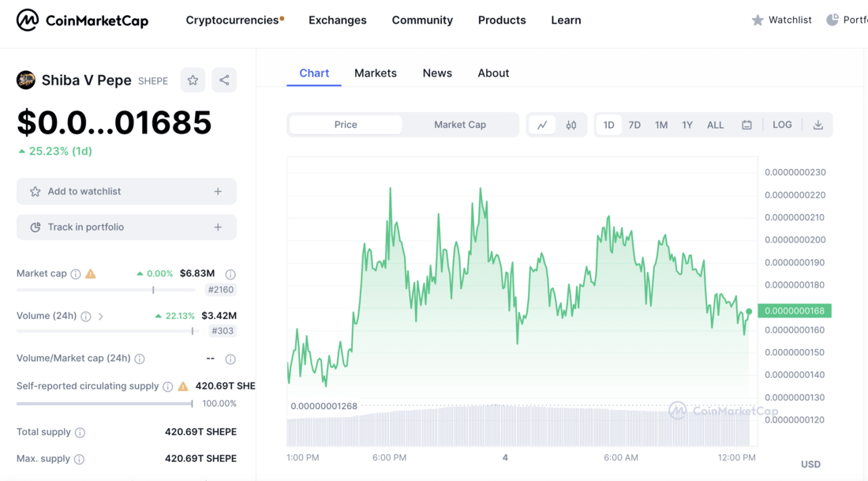Click Volume/Market cap (24h) label info icon

click(x=140, y=359)
